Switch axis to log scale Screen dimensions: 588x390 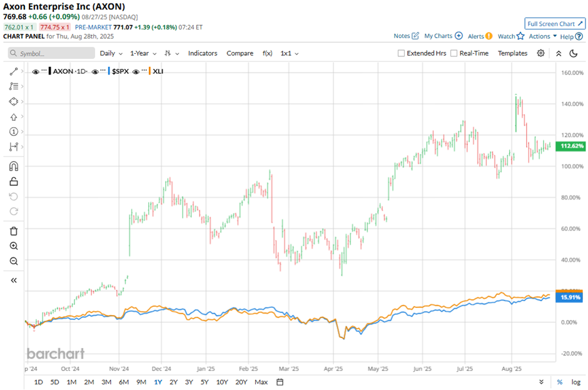(575, 382)
